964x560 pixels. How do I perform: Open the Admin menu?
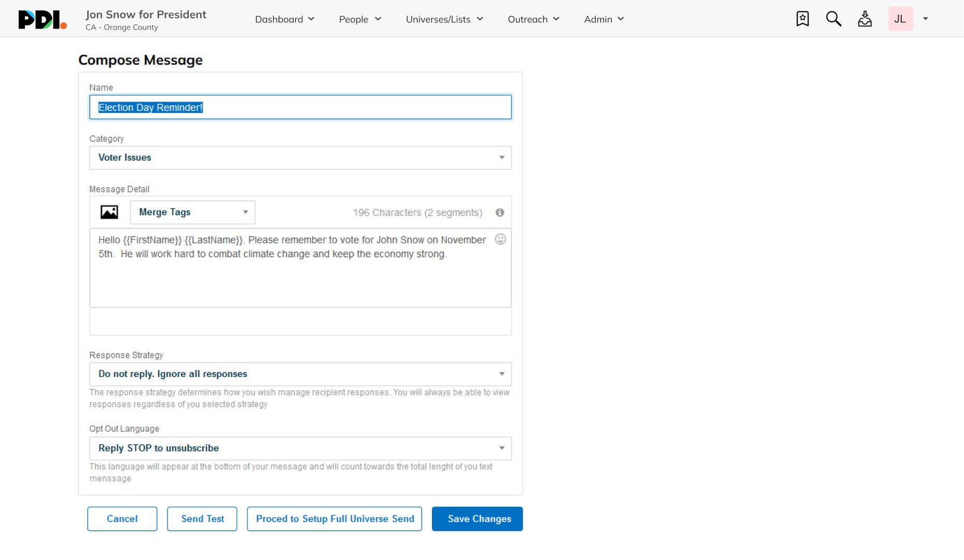(604, 19)
